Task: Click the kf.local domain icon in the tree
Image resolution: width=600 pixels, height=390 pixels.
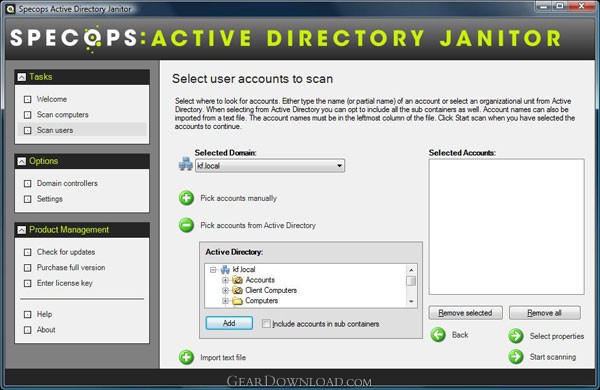Action: (x=225, y=269)
